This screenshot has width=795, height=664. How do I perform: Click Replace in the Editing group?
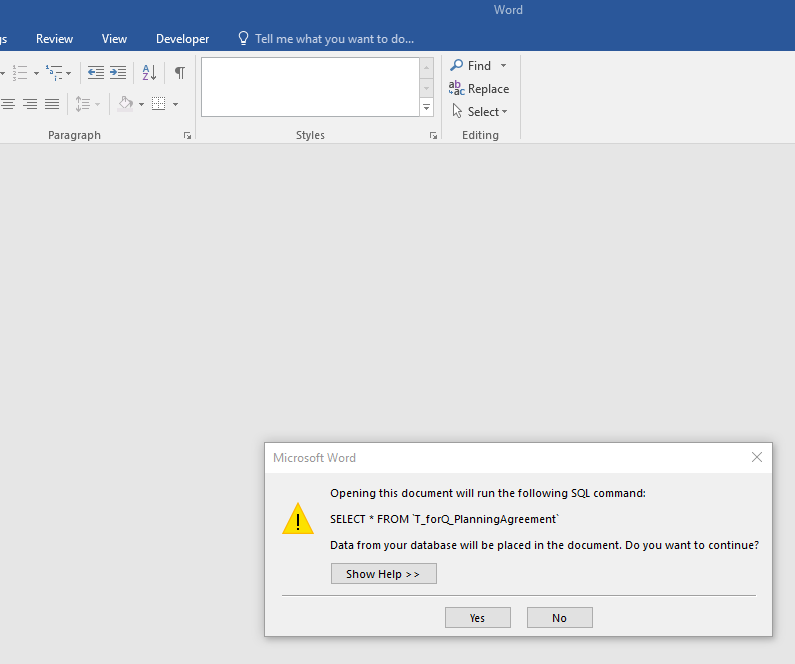point(479,89)
